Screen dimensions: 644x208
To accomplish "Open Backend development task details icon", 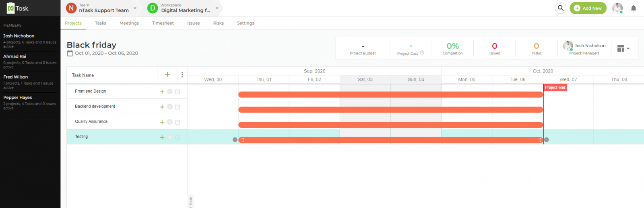I will [178, 107].
